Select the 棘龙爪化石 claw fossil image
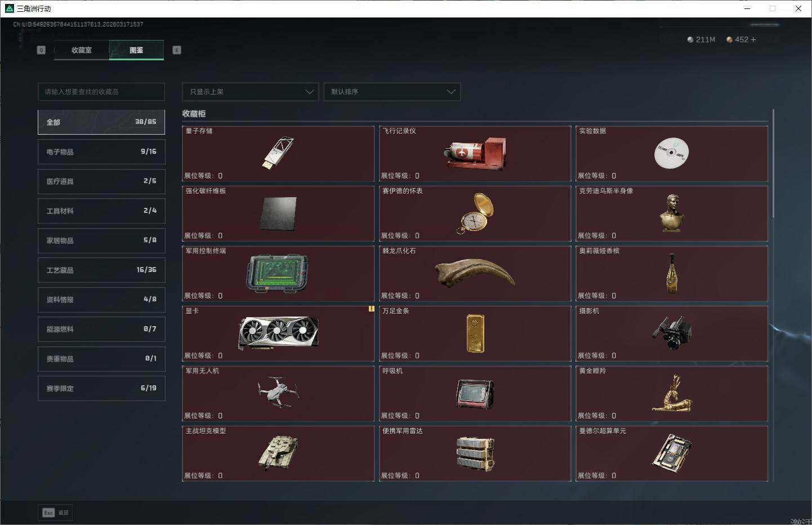812x525 pixels. [x=475, y=273]
